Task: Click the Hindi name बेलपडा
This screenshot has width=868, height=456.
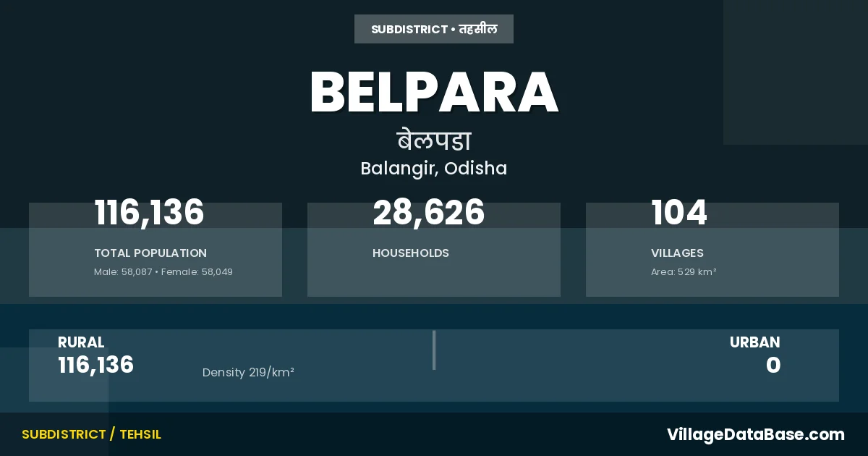Action: [434, 140]
